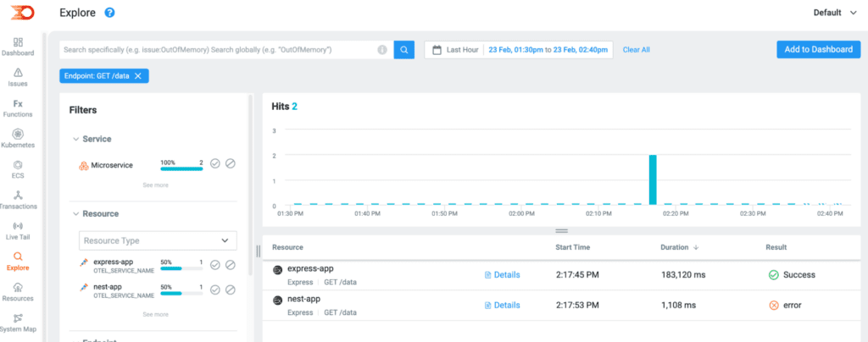Click the info icon in search bar
Image resolution: width=868 pixels, height=342 pixels.
point(382,50)
